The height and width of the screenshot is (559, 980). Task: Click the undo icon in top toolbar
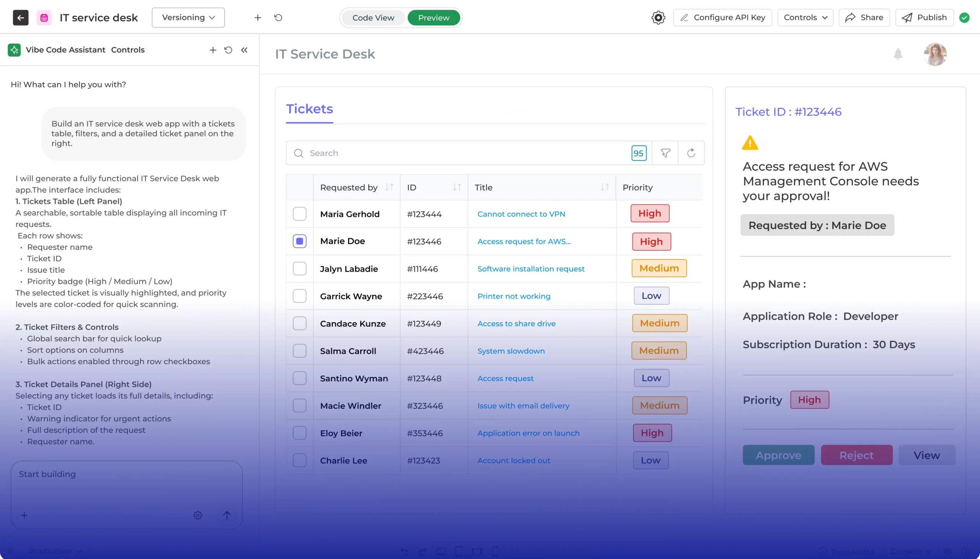(x=278, y=18)
